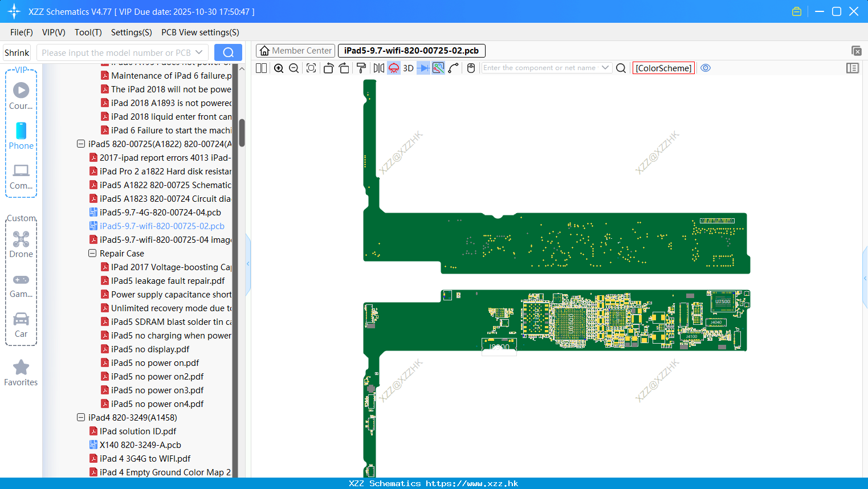Select the iPad5-9.7-wifi-820-00725-02.pcb tab
Viewport: 868px width, 489px height.
point(411,51)
